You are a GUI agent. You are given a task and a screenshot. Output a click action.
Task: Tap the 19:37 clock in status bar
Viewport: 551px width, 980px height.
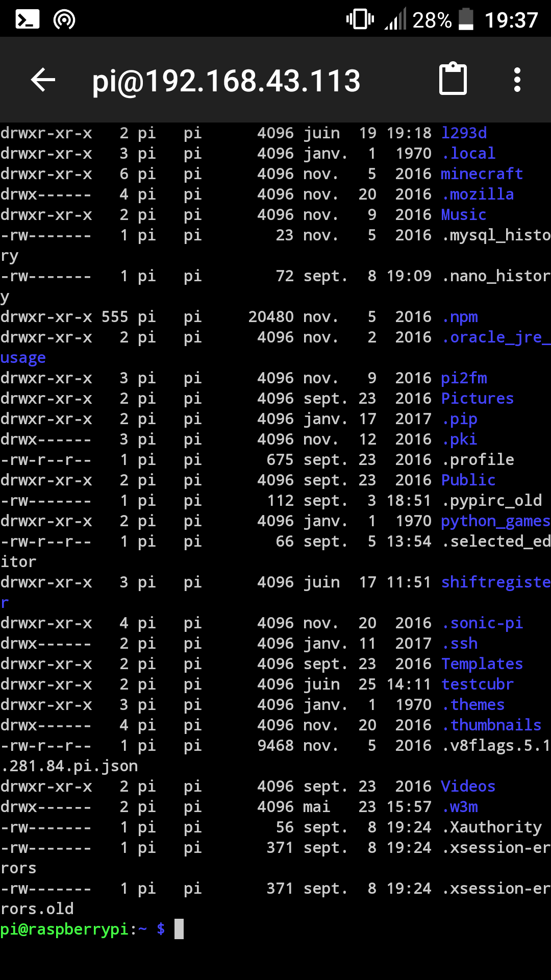[511, 20]
